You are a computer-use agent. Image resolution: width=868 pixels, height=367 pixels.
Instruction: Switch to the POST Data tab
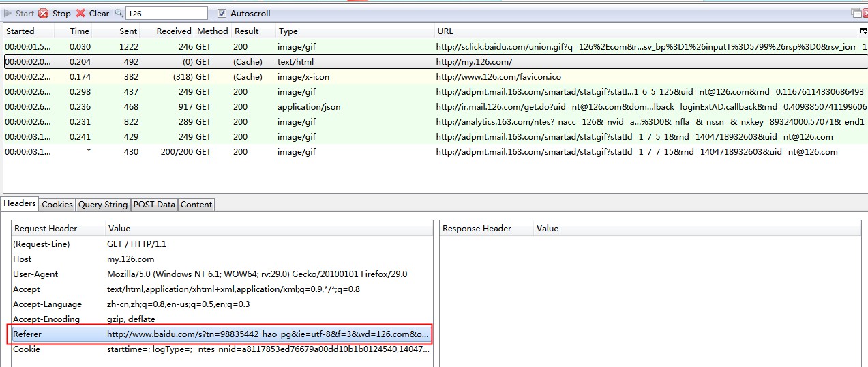pyautogui.click(x=154, y=205)
